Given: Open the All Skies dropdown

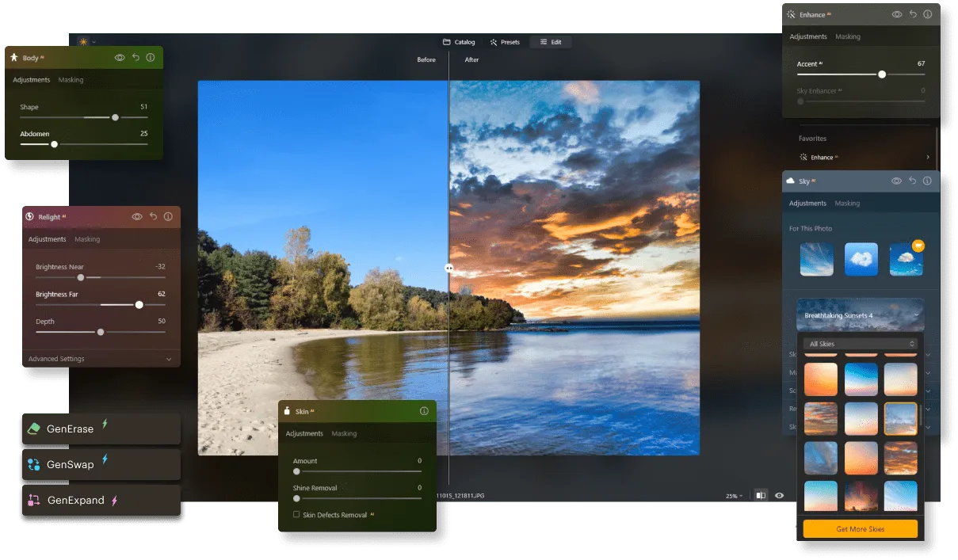Looking at the screenshot, I should pos(860,344).
